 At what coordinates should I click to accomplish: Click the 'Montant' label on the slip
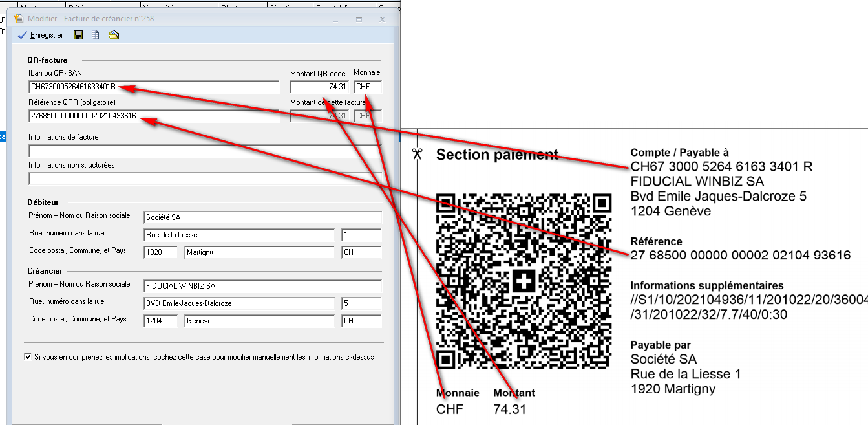(514, 393)
